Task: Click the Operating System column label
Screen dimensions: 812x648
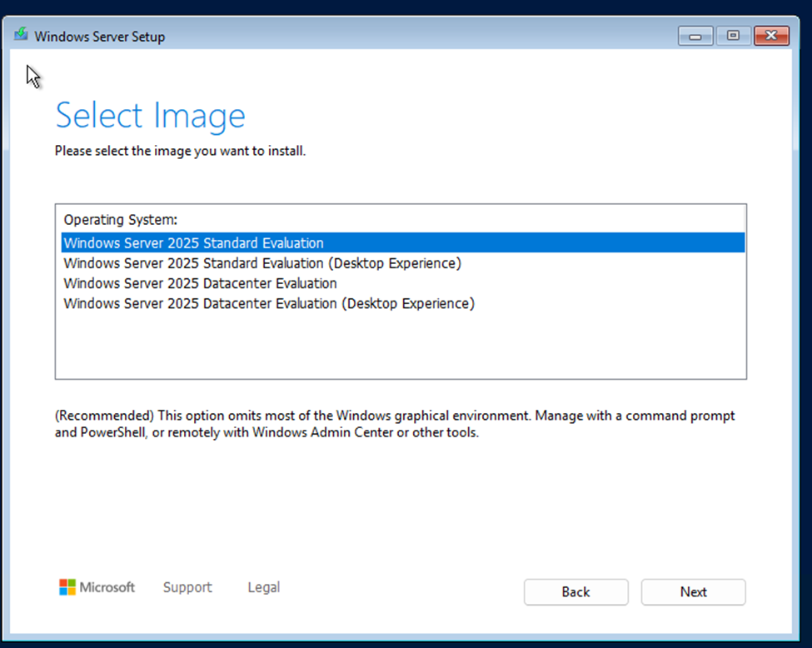Action: (120, 220)
